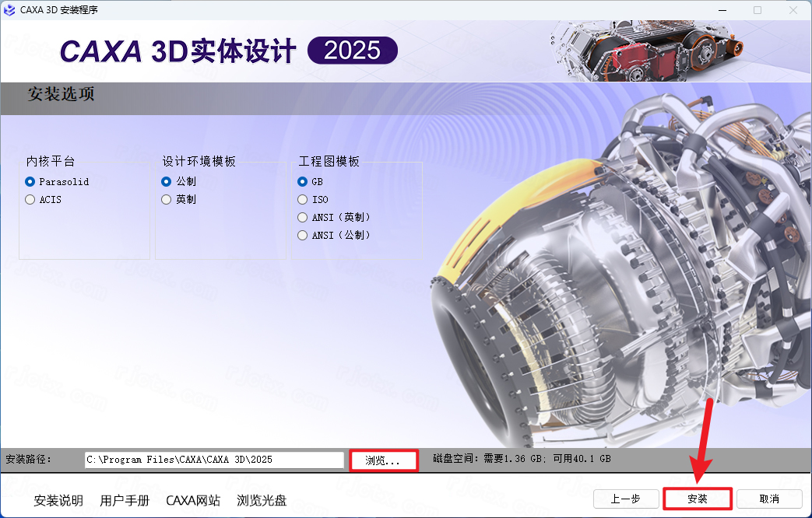The image size is (812, 518).
Task: Click the 工程图模板 group label
Action: pyautogui.click(x=329, y=162)
